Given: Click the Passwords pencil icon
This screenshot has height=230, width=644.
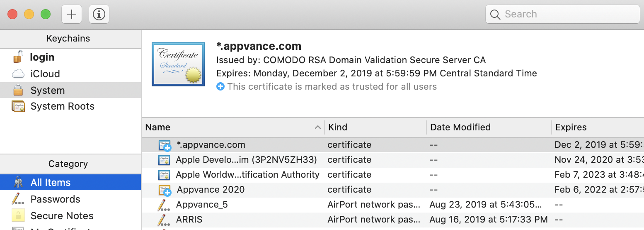Looking at the screenshot, I should tap(18, 199).
